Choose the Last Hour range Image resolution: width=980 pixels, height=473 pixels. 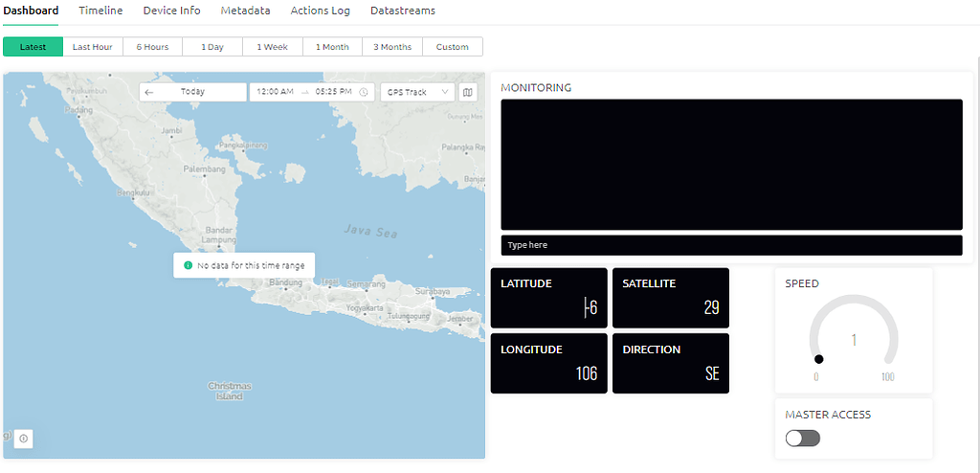(93, 47)
